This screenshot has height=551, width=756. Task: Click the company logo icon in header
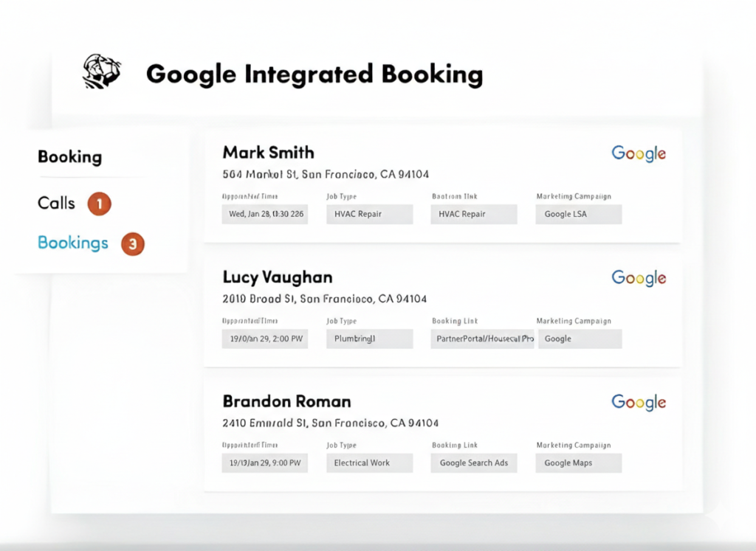tap(102, 72)
